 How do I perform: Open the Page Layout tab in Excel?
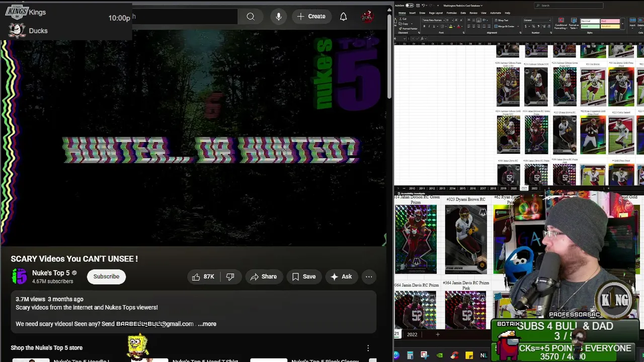point(436,13)
